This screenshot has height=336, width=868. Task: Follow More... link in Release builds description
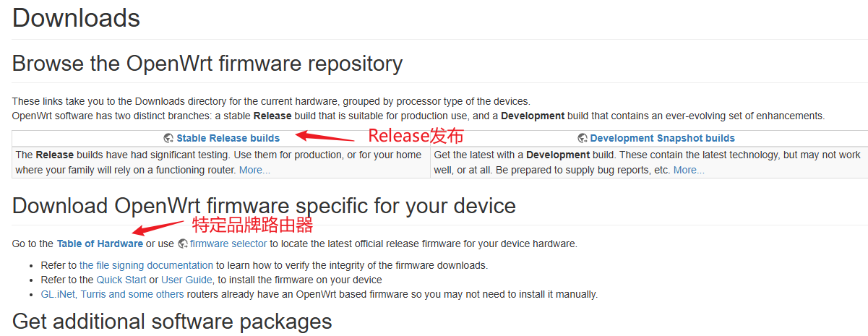pos(254,170)
